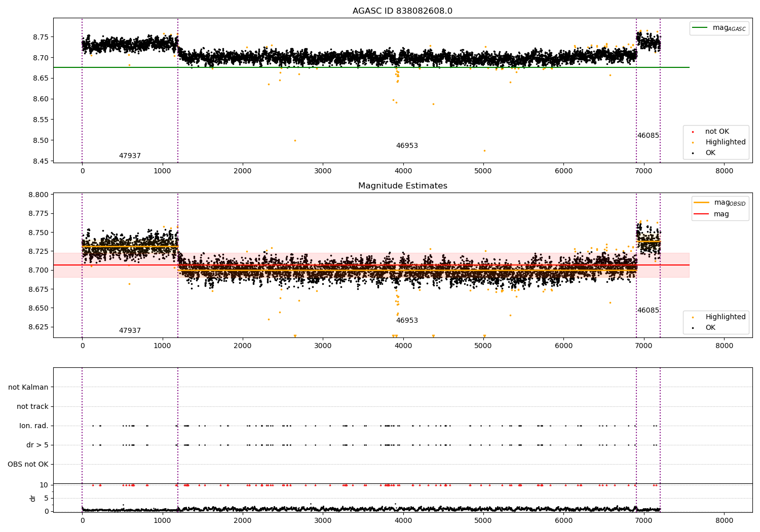Click the green mag AGASC legend line
760x532 pixels.
[x=700, y=28]
